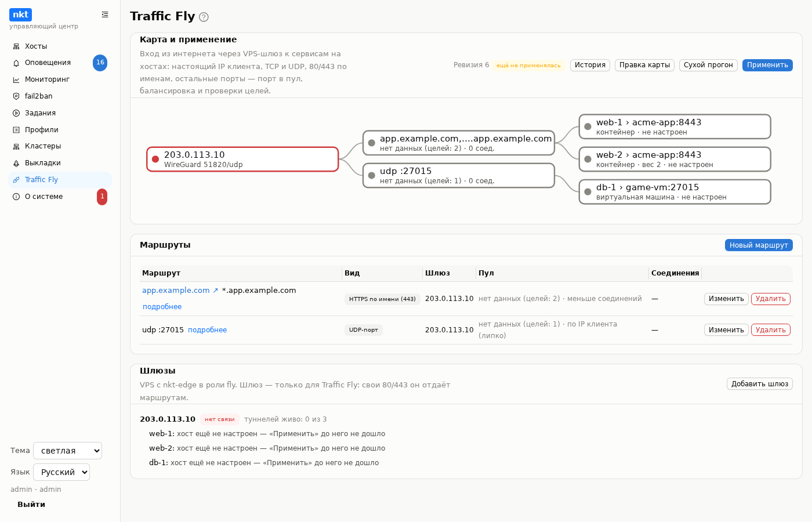812x522 pixels.
Task: Open the Тема theme dropdown
Action: click(x=67, y=451)
